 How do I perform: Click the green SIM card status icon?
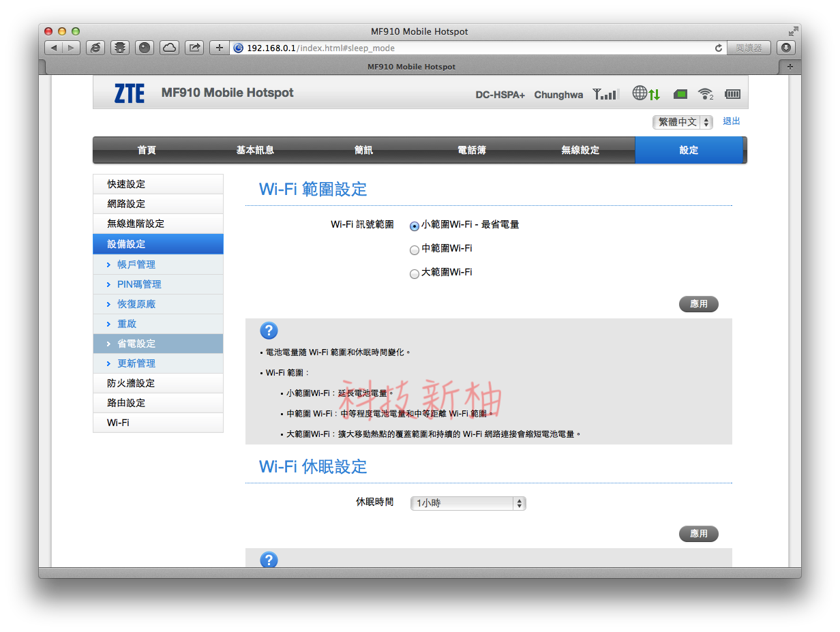(x=680, y=94)
